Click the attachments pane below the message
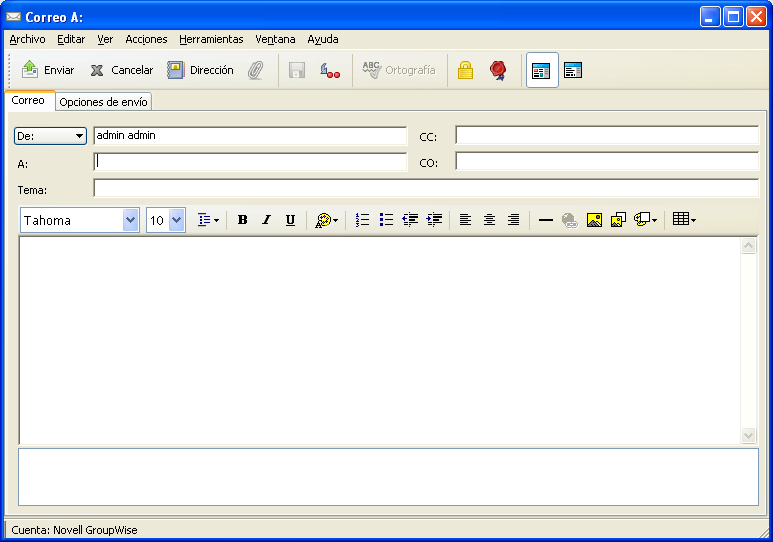773x542 pixels. coord(388,477)
